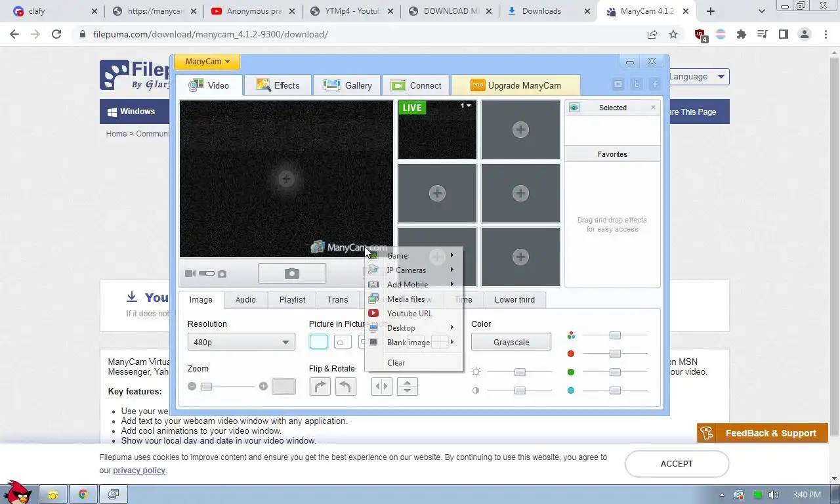Choose Youtube URL in the context menu
This screenshot has width=840, height=504.
[x=414, y=314]
